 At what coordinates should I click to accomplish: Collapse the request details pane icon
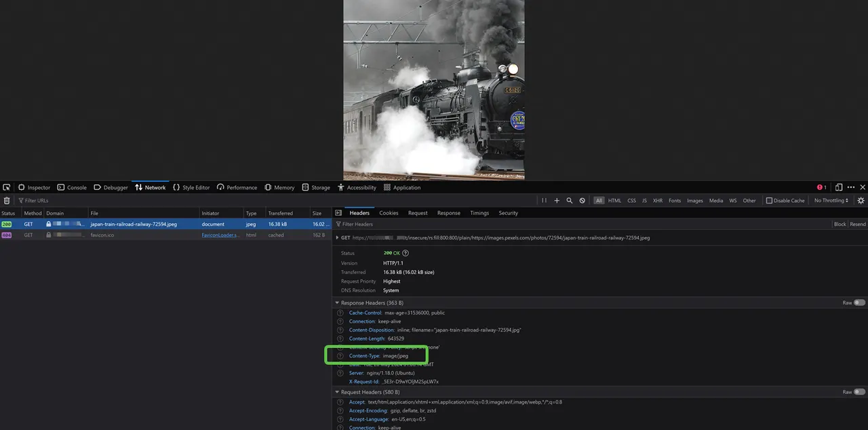pos(338,213)
